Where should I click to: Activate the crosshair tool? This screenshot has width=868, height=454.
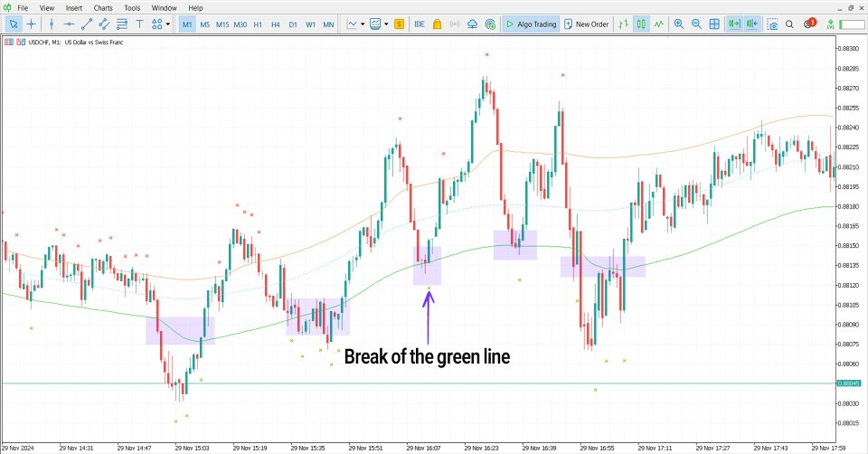[32, 24]
